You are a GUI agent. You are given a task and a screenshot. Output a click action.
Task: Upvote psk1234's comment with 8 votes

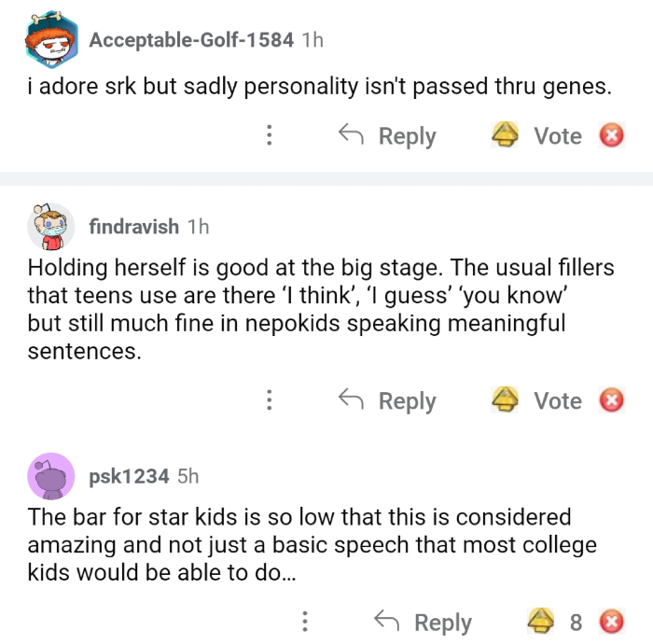click(x=541, y=622)
